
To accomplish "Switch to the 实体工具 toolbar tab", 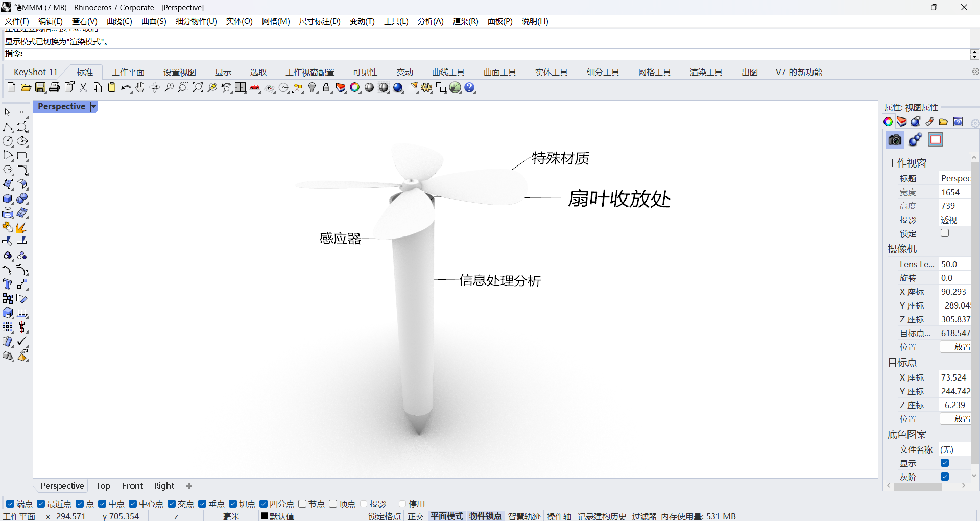I will [x=551, y=73].
